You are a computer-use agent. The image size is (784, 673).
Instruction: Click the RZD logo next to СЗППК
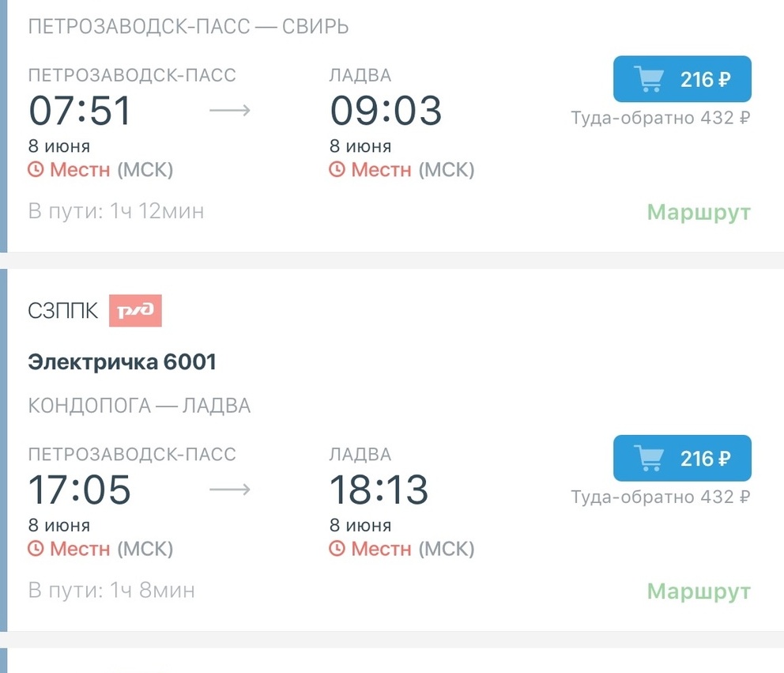click(x=135, y=311)
